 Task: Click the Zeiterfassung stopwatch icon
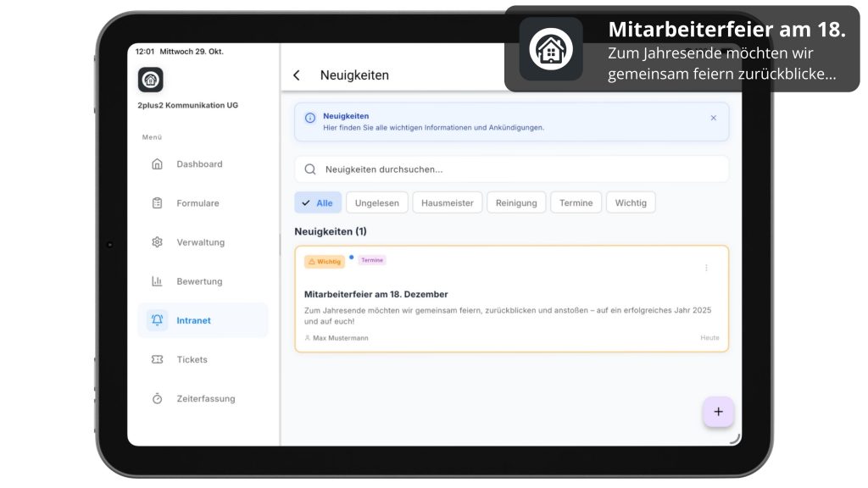(157, 398)
